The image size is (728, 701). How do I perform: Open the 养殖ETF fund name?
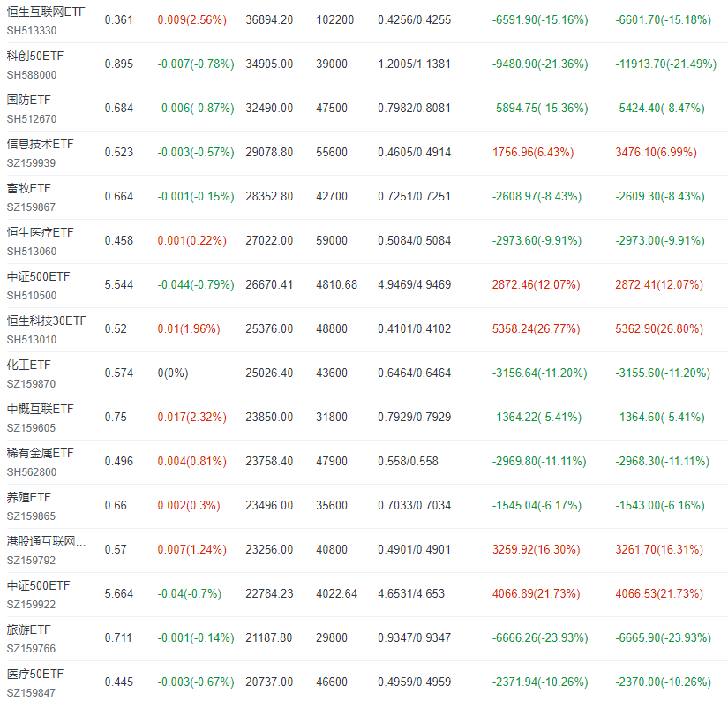tap(28, 497)
